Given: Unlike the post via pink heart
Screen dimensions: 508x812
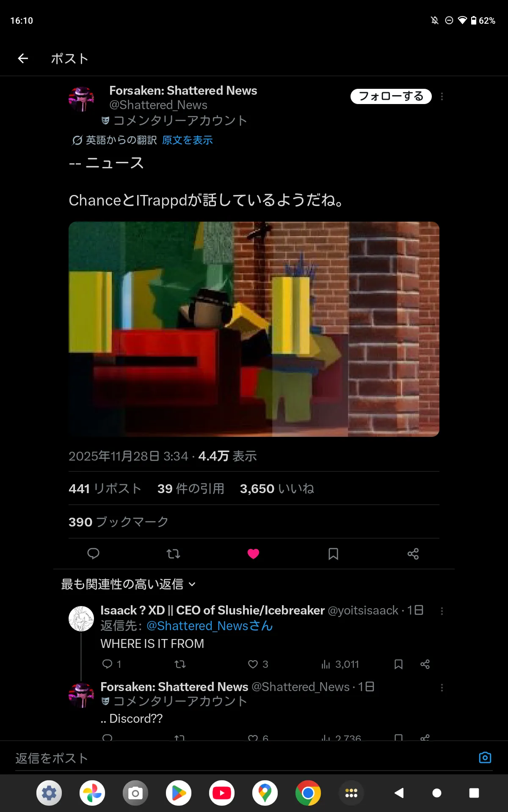Looking at the screenshot, I should pyautogui.click(x=253, y=554).
